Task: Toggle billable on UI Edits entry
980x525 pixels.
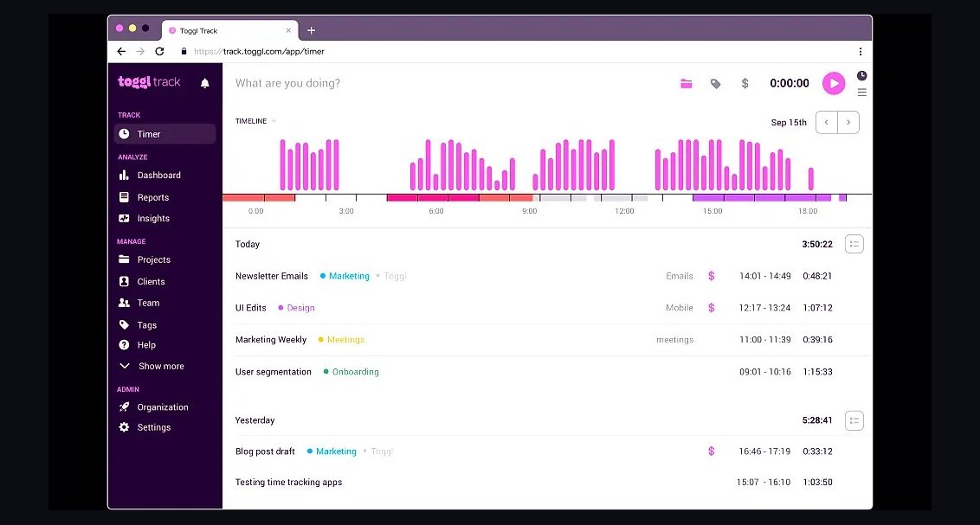Action: [x=712, y=308]
